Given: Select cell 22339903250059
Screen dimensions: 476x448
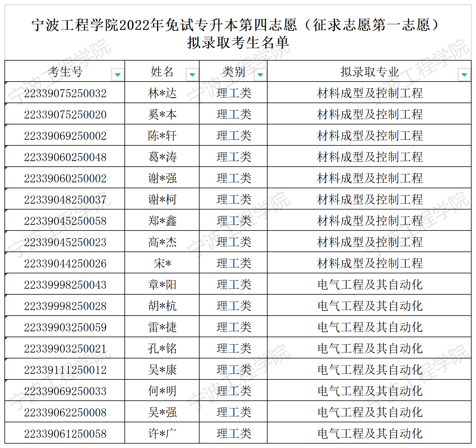Looking at the screenshot, I should (x=65, y=327).
